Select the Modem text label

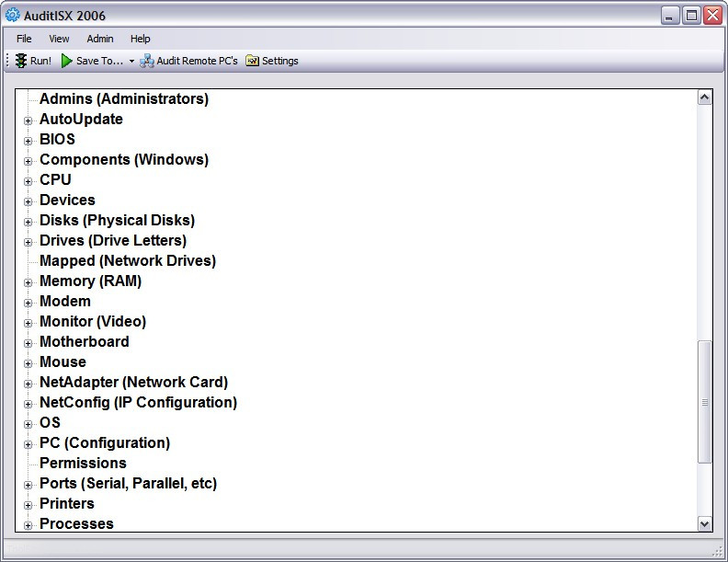click(65, 302)
